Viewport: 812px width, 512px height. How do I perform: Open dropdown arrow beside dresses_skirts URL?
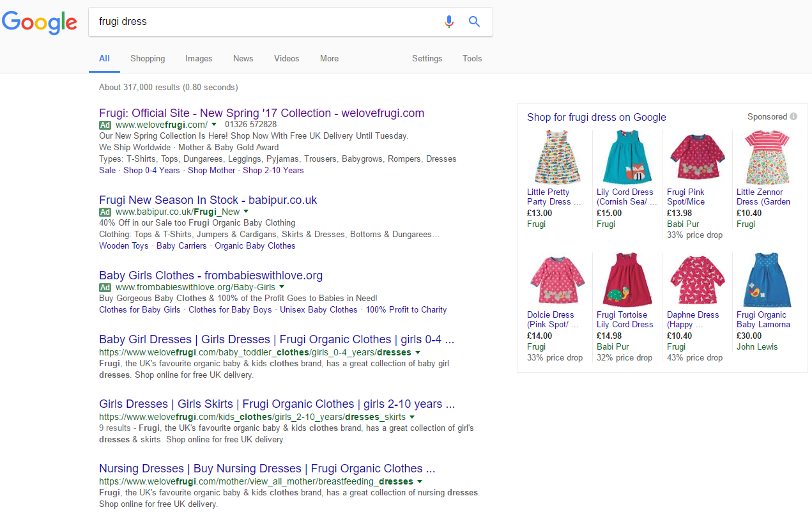(412, 417)
